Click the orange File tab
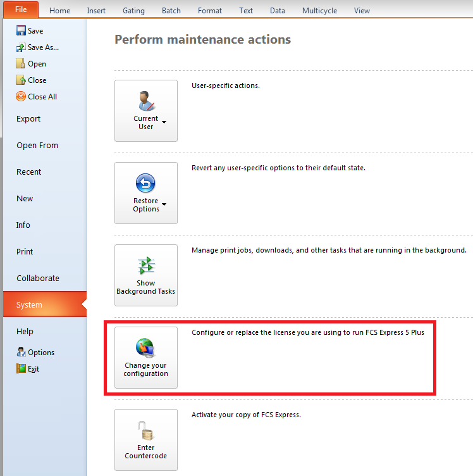 (21, 9)
